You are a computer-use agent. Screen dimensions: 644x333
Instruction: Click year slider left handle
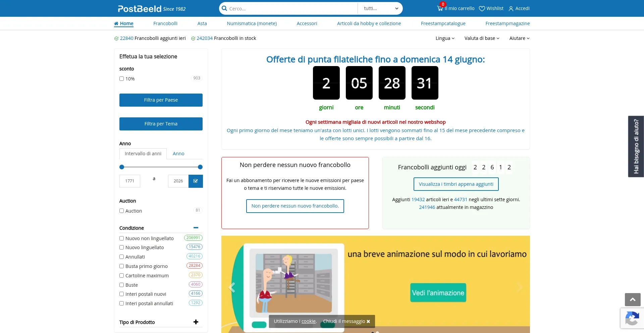tap(122, 167)
